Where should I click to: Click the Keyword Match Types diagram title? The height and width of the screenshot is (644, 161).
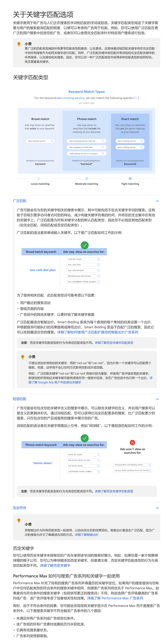(87, 92)
